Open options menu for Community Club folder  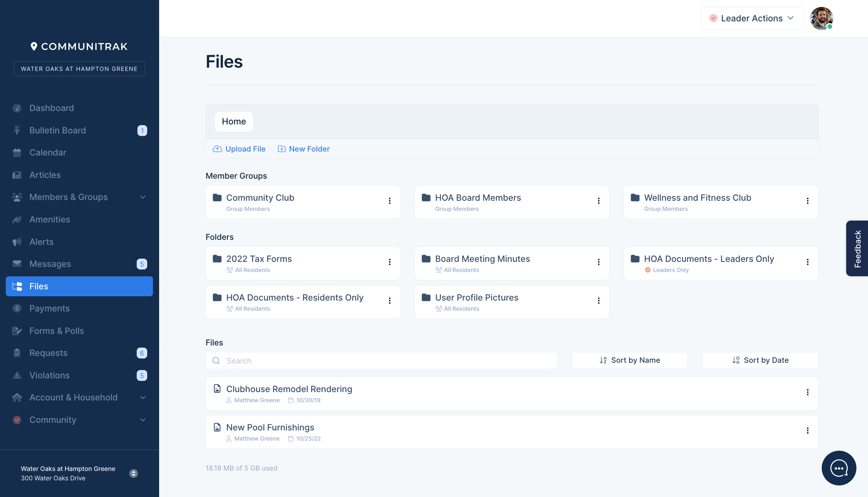tap(390, 201)
